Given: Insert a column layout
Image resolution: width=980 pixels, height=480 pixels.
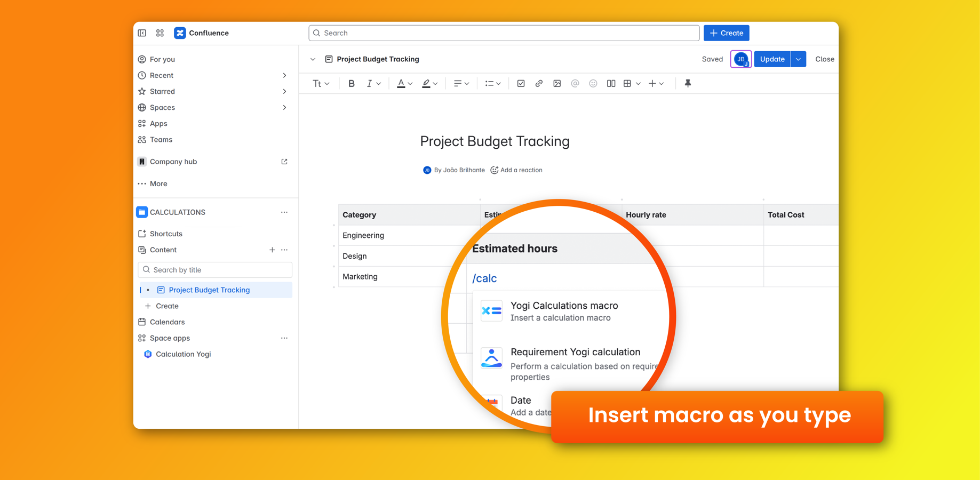Looking at the screenshot, I should click(611, 84).
